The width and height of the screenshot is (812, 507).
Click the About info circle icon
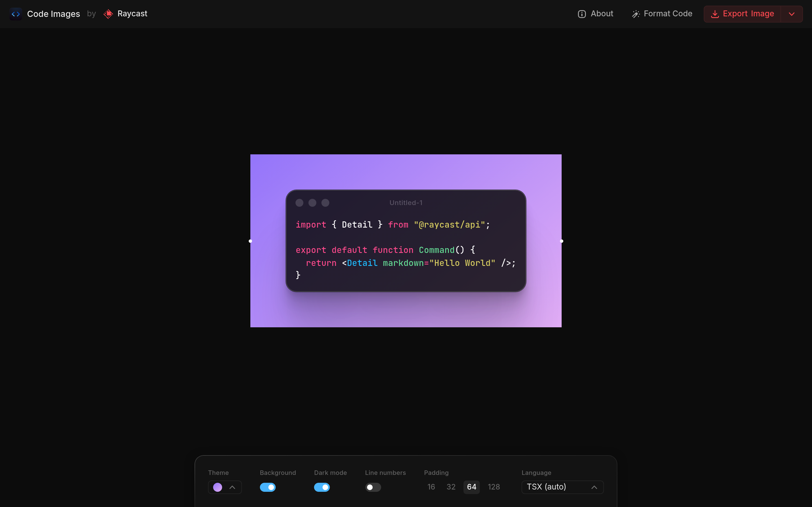pyautogui.click(x=581, y=14)
